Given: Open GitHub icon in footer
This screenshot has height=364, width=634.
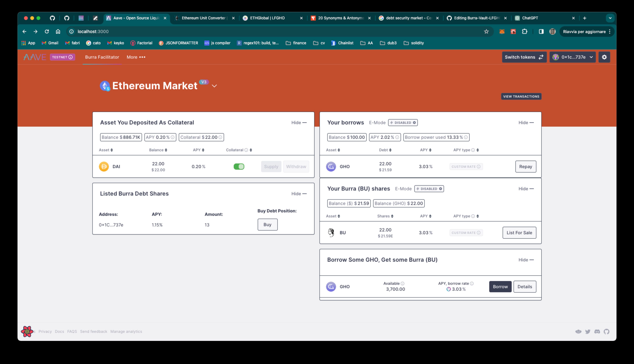Looking at the screenshot, I should coord(607,332).
